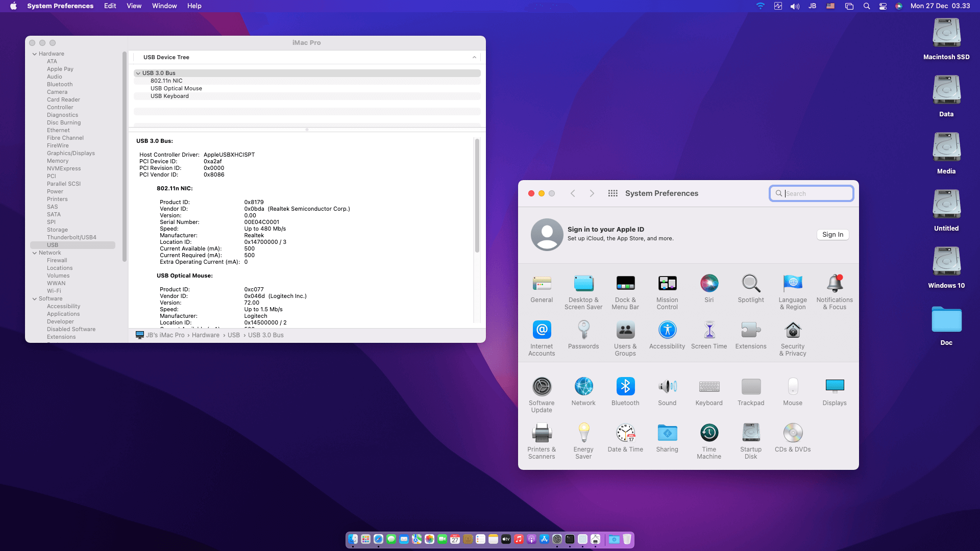Image resolution: width=980 pixels, height=551 pixels.
Task: Open Notifications & Focus preferences
Action: (835, 292)
